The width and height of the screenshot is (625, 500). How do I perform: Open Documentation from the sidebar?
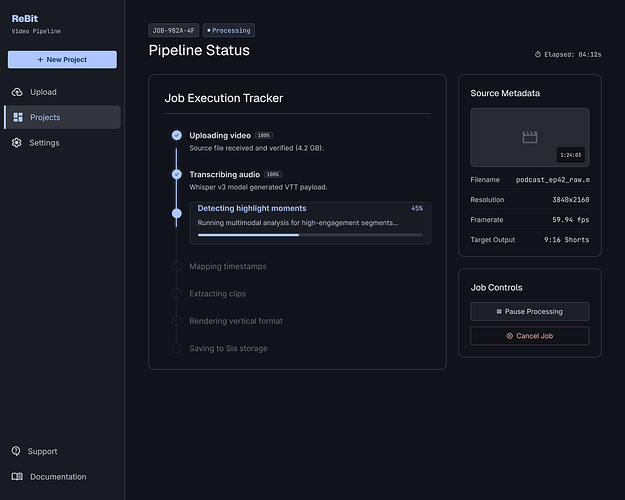[62, 476]
